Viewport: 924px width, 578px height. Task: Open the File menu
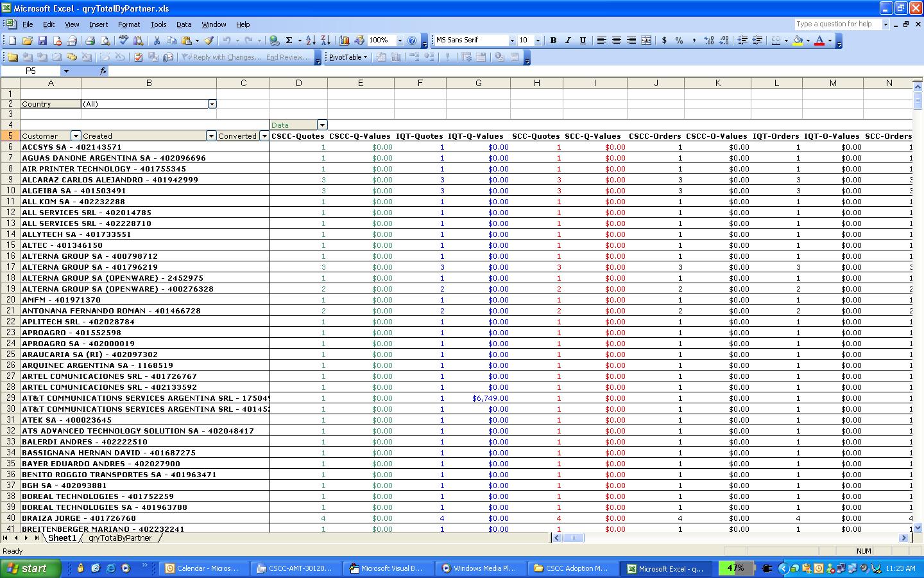[x=28, y=24]
